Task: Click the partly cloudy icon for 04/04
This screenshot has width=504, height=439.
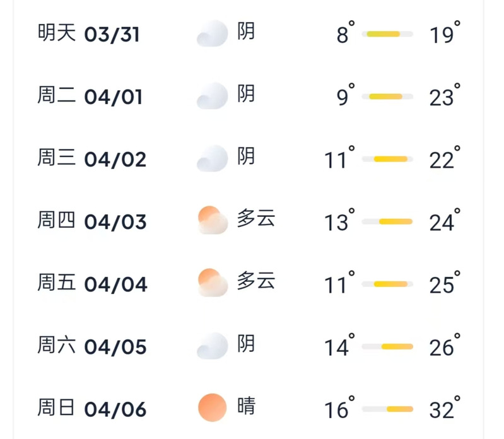Action: click(213, 283)
